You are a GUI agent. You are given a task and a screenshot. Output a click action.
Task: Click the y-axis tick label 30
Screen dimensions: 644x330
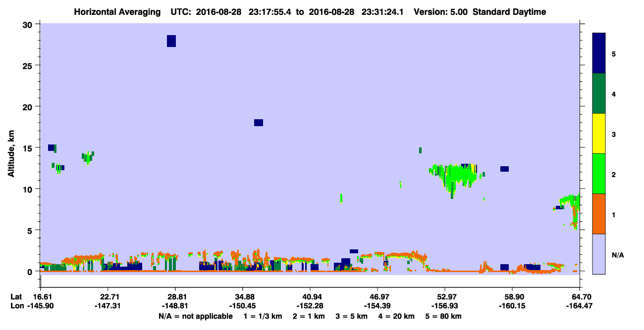(x=28, y=25)
